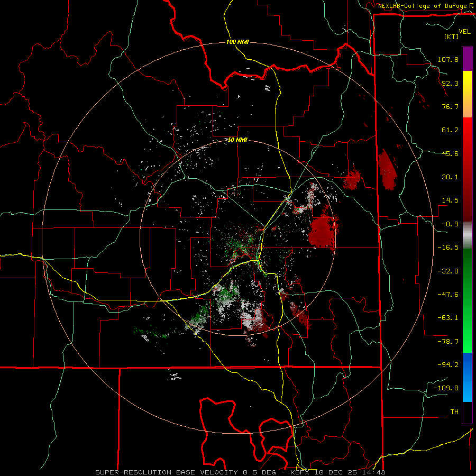Select the 30.1 scale value
Screen dimensions: 476x476
tap(450, 177)
